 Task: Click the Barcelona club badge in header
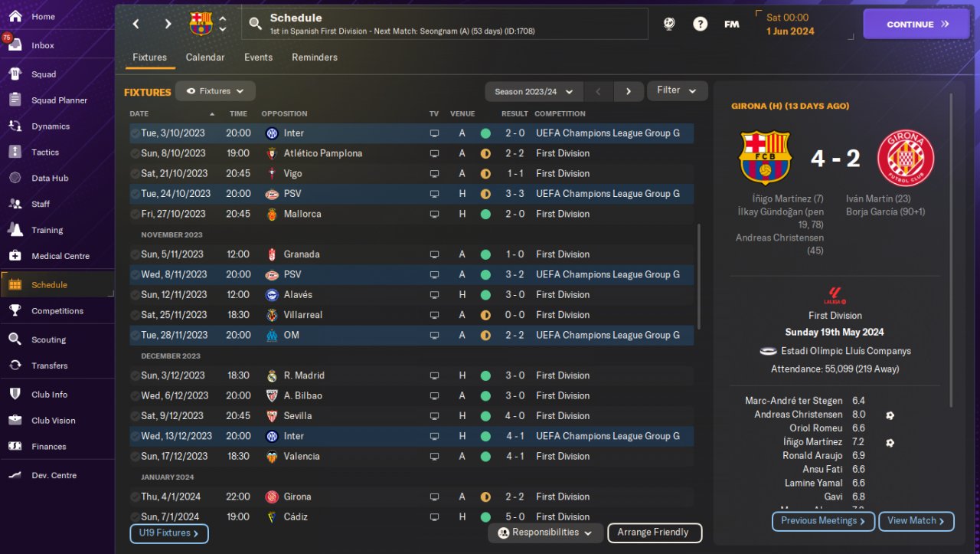coord(201,24)
